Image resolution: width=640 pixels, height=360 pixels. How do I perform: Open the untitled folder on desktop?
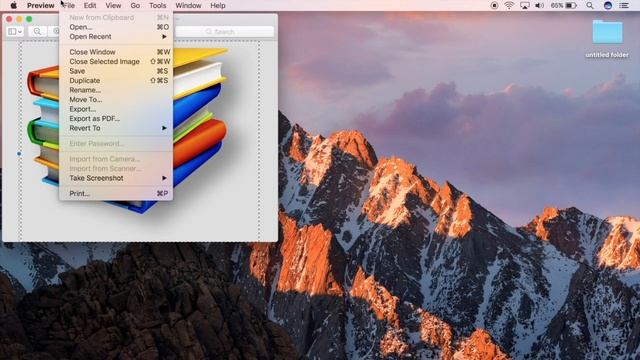[x=607, y=38]
